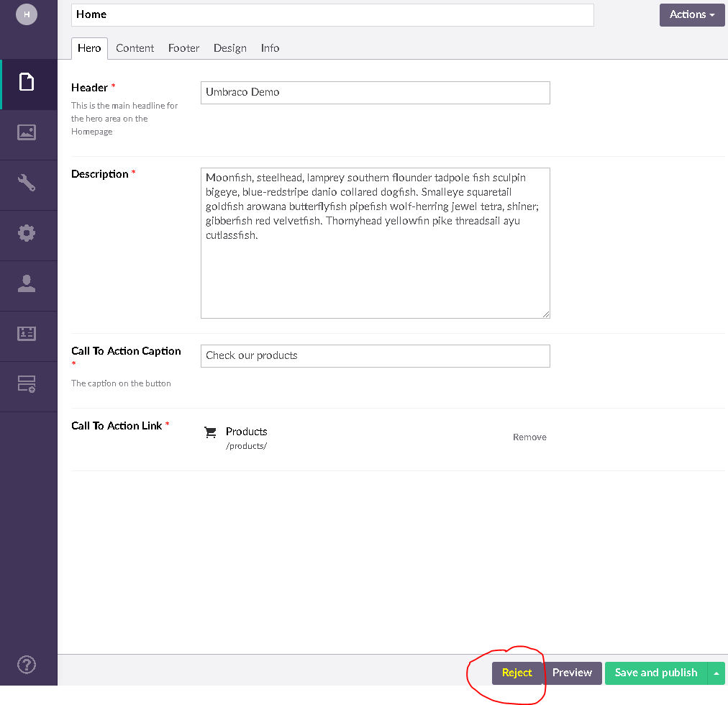Screen dimensions: 728x705
Task: Click Save and publish
Action: point(656,673)
